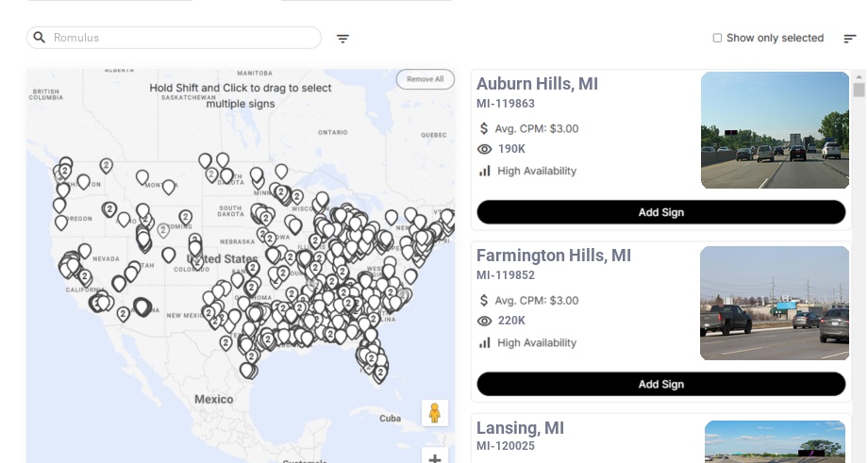Image resolution: width=868 pixels, height=463 pixels.
Task: Click Farmington Hills availability bars icon
Action: (485, 342)
